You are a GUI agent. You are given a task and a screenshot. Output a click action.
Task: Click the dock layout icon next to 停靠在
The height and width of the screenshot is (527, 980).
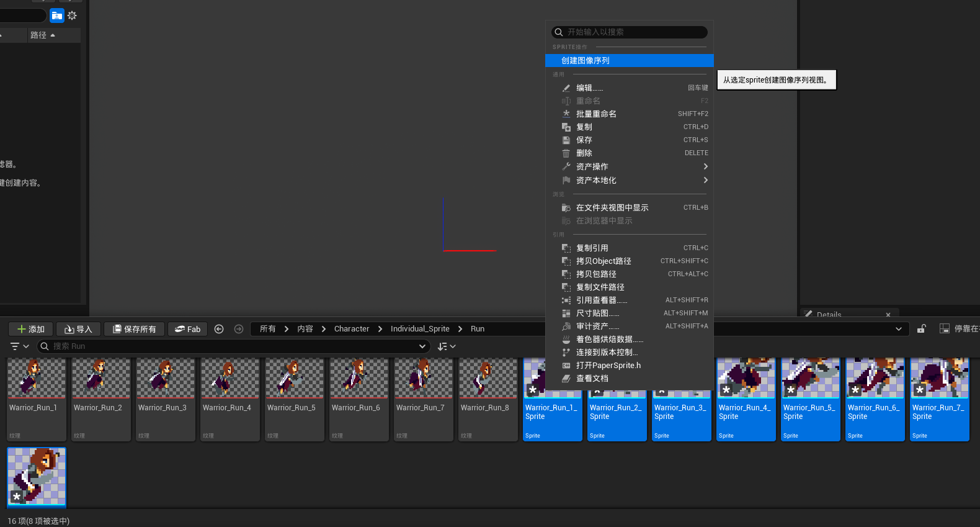click(944, 329)
